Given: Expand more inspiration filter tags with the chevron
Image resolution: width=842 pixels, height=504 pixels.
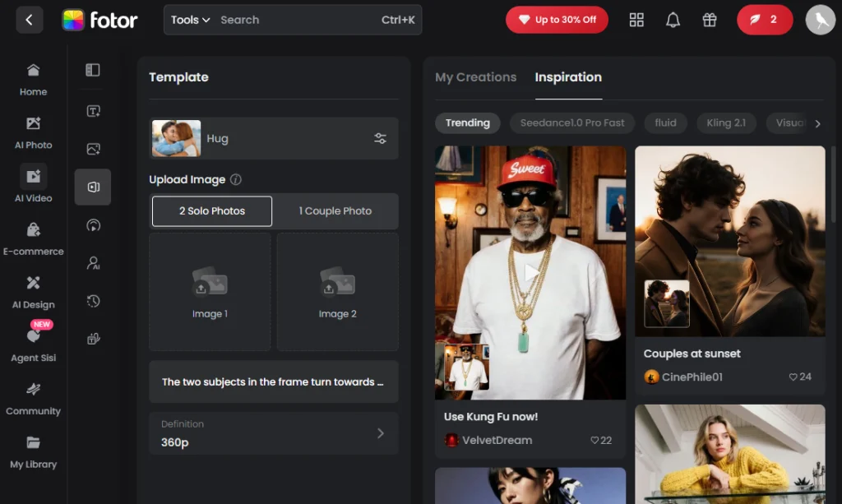Looking at the screenshot, I should tap(817, 123).
